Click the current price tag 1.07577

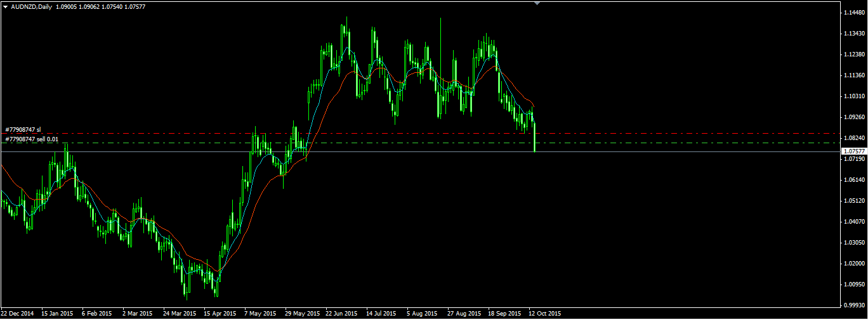[854, 151]
